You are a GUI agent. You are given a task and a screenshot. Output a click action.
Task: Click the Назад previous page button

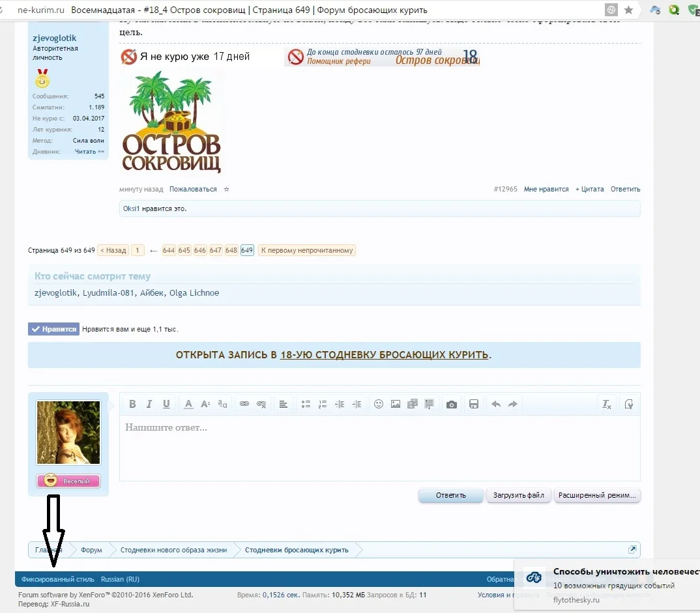pos(113,250)
